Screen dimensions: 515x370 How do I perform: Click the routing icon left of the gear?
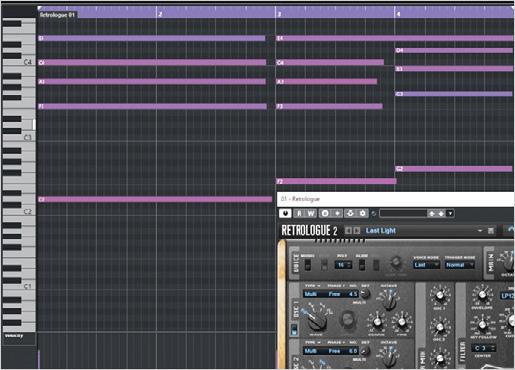[x=350, y=213]
